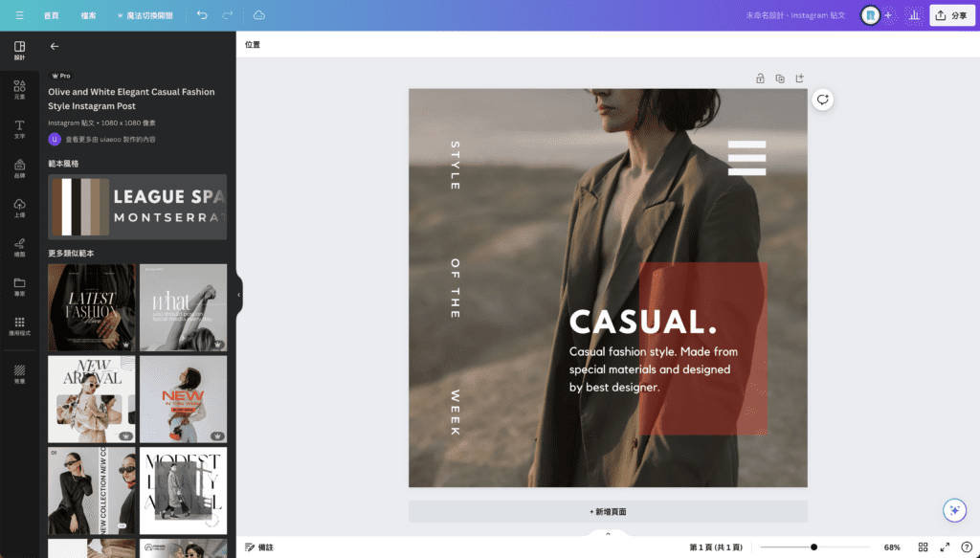The height and width of the screenshot is (558, 980).
Task: Open the 檔案 (File) menu
Action: (88, 14)
